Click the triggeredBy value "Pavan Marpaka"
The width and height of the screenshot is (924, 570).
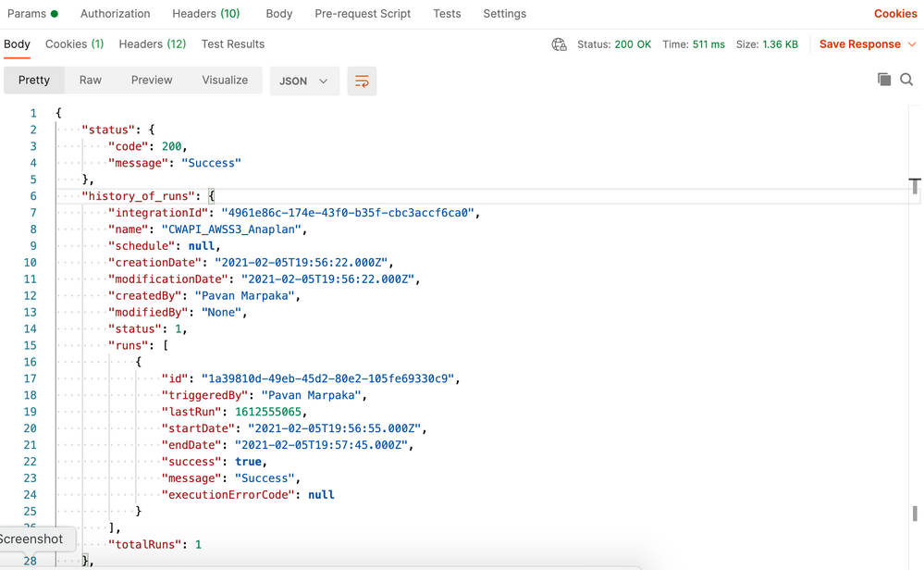click(x=311, y=395)
